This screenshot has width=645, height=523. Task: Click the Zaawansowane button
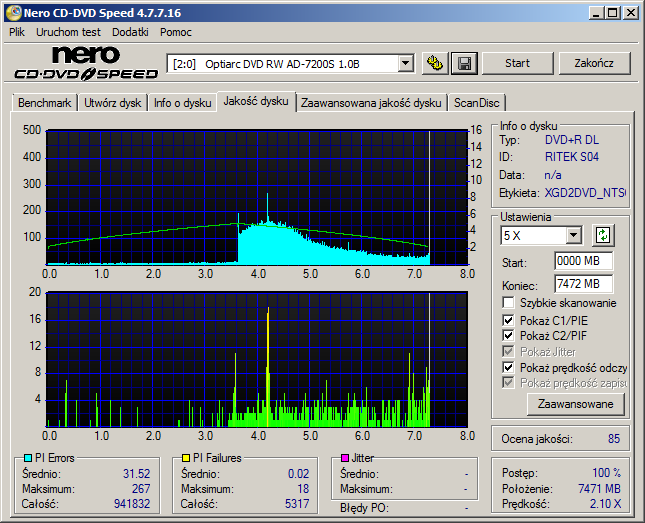point(575,404)
